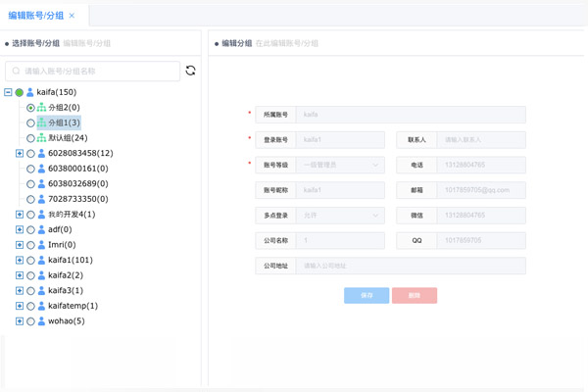Click the group icon of 分组1(3)
This screenshot has height=392, width=588.
(42, 123)
